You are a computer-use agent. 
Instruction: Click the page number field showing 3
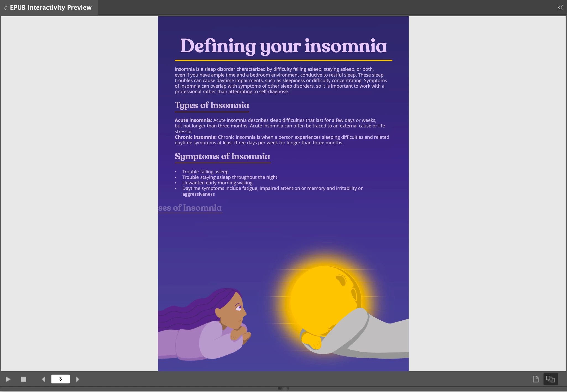point(60,379)
